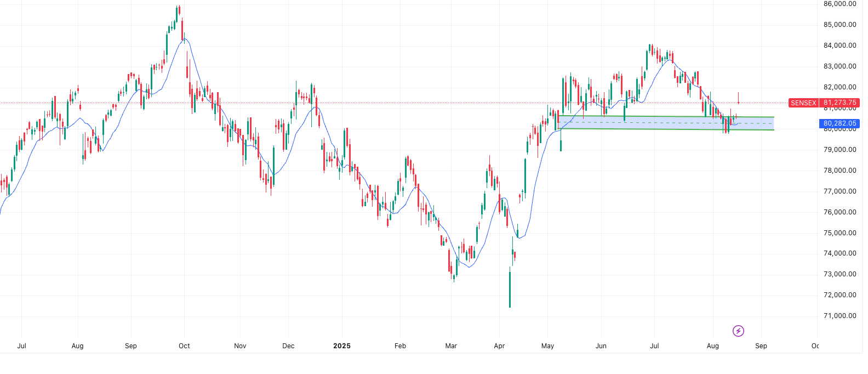Screen dimensions: 868x374
Task: Click the Aug 2025 label right of Jul
Action: (x=713, y=346)
